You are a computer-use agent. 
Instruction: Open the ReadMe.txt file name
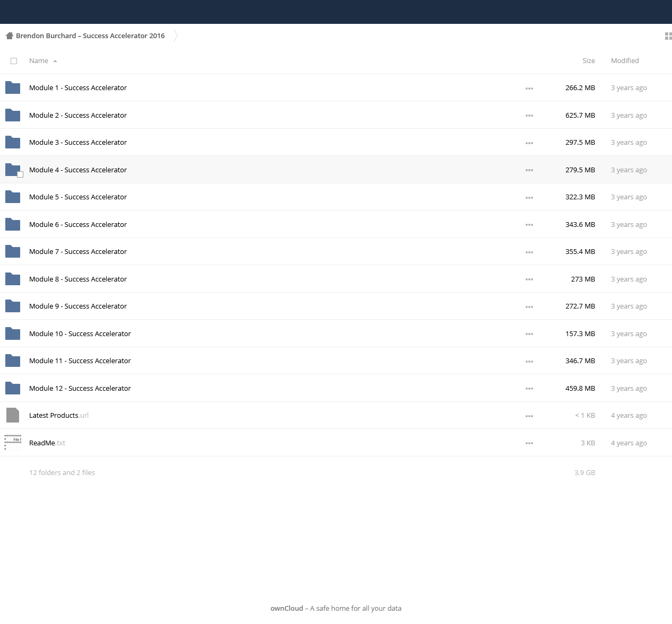click(x=47, y=443)
